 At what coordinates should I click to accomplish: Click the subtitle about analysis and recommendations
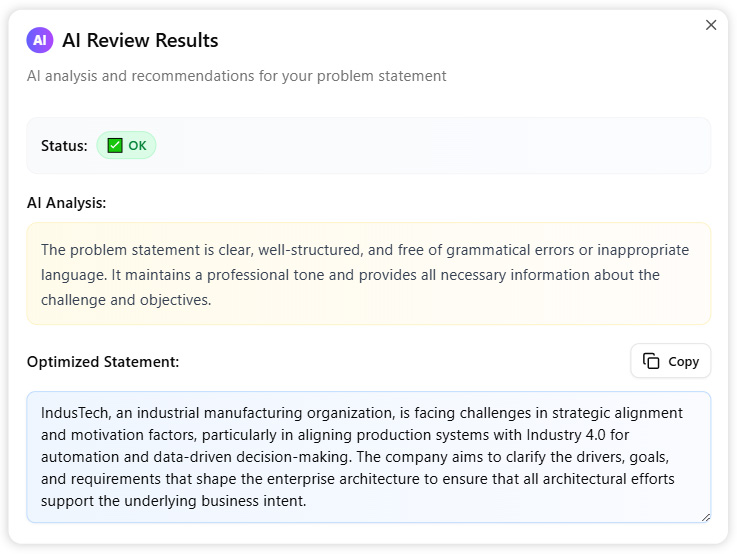pos(236,76)
